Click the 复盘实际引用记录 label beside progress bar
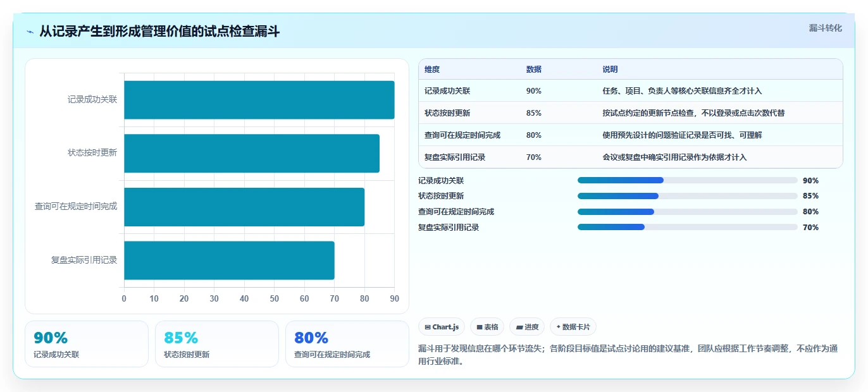Screen dimensions: 868x392 [449, 228]
